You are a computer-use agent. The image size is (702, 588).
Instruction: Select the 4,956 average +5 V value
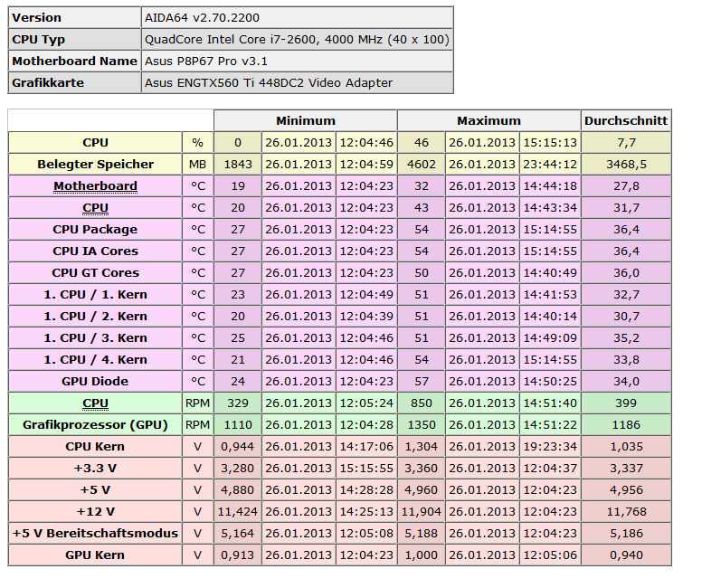[626, 490]
